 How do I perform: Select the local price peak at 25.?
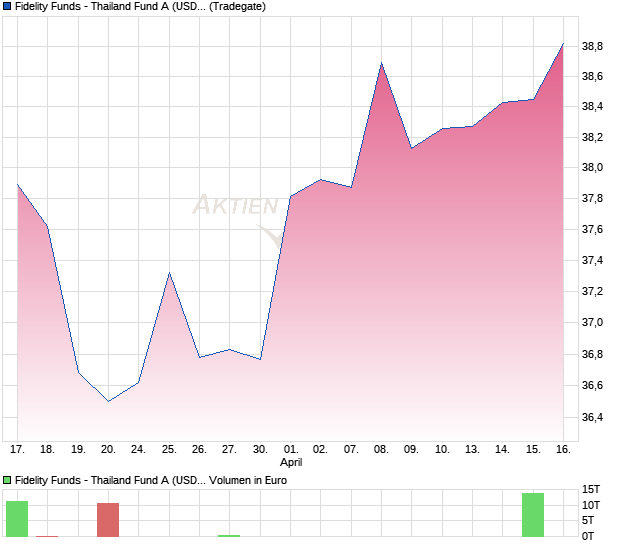coord(169,272)
